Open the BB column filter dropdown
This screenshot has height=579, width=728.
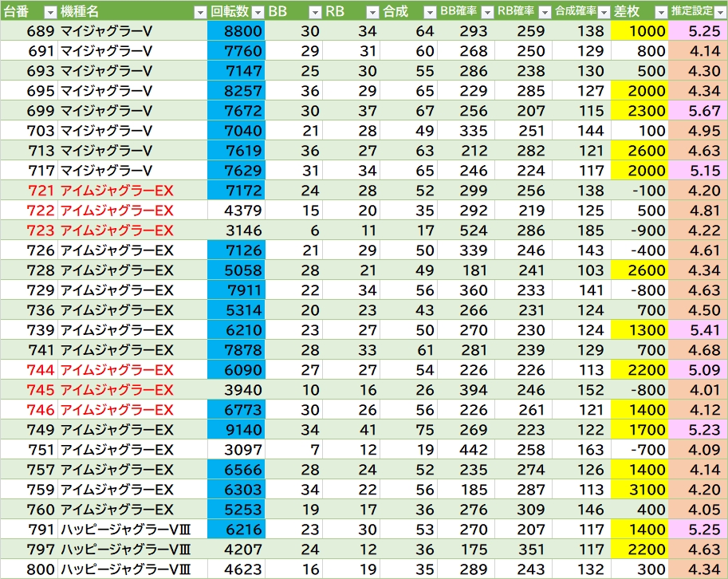[x=315, y=13]
